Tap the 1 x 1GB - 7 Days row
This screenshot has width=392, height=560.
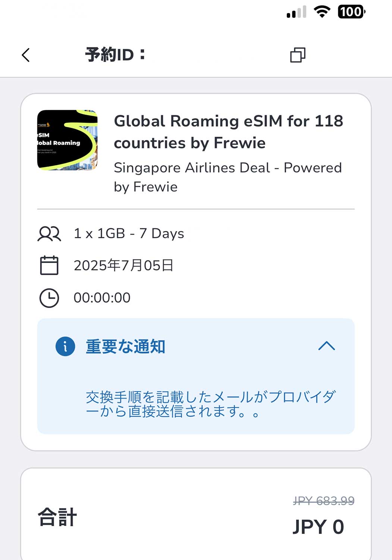pyautogui.click(x=129, y=234)
